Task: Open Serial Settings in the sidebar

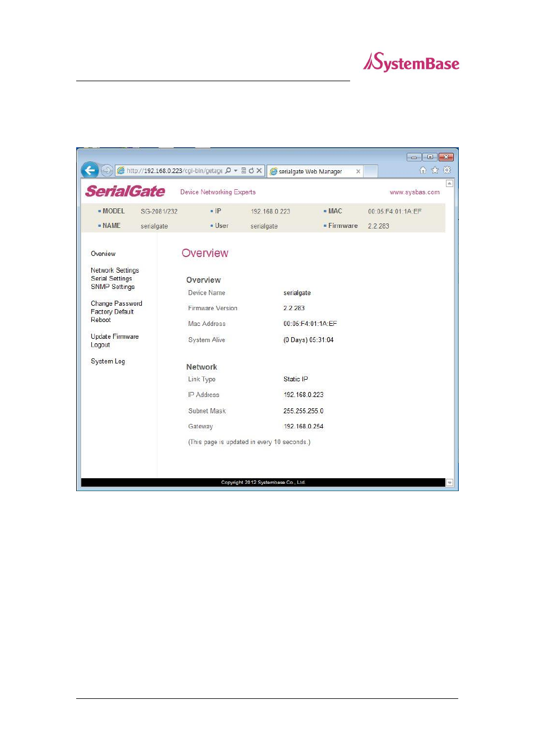Action: 111,278
